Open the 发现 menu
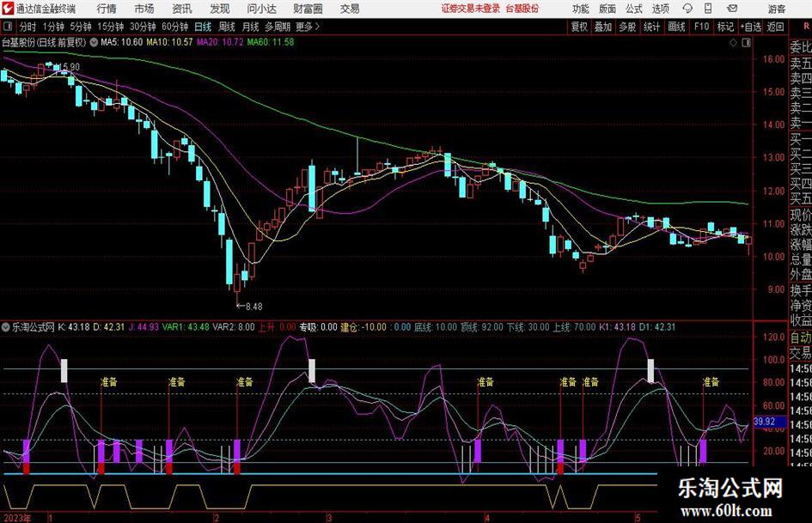 [220, 9]
